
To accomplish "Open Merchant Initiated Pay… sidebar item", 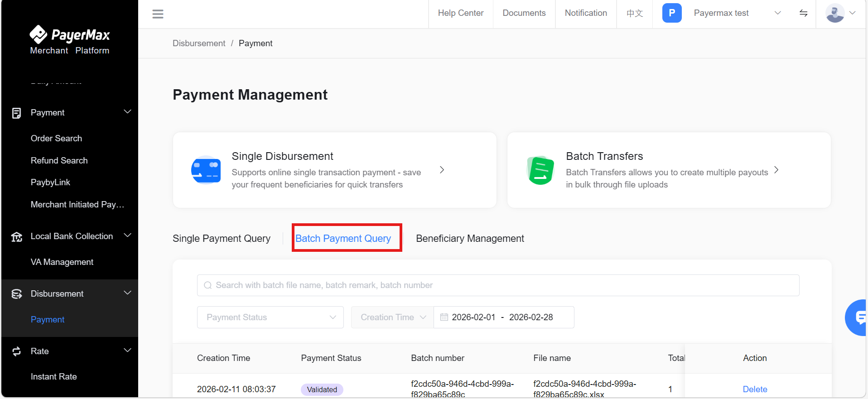I will click(77, 205).
